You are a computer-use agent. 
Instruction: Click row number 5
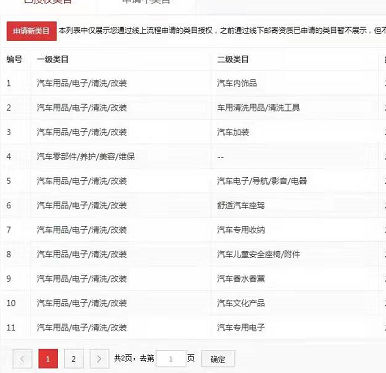(x=9, y=181)
